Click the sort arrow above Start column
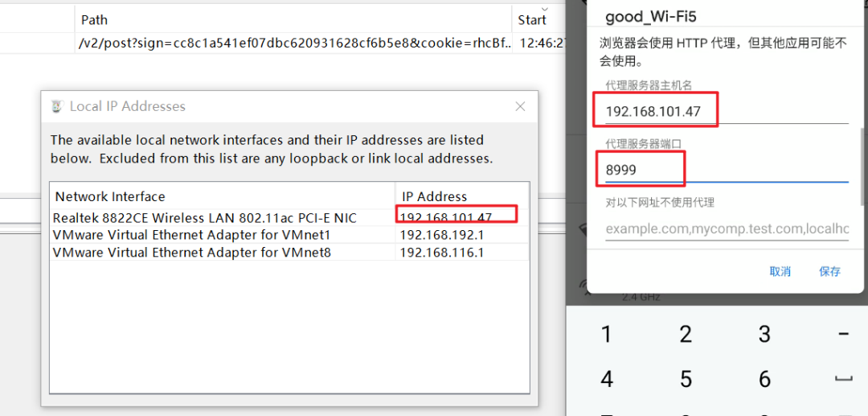The width and height of the screenshot is (868, 416). click(545, 9)
